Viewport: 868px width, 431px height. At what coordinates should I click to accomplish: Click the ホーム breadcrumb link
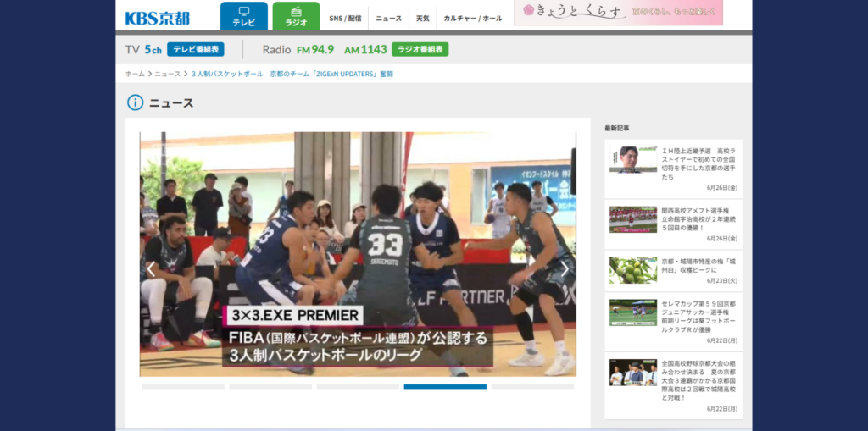click(135, 74)
